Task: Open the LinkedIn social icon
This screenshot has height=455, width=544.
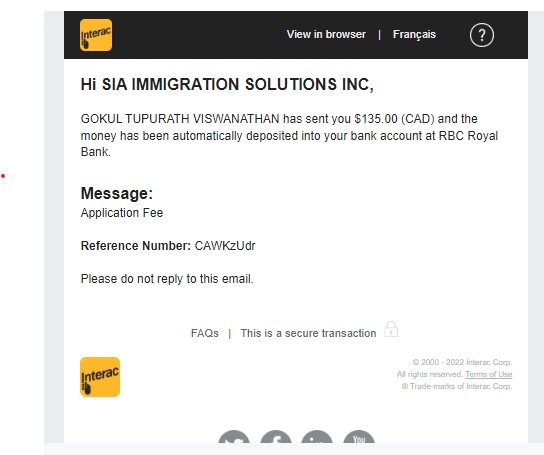Action: coord(317,436)
